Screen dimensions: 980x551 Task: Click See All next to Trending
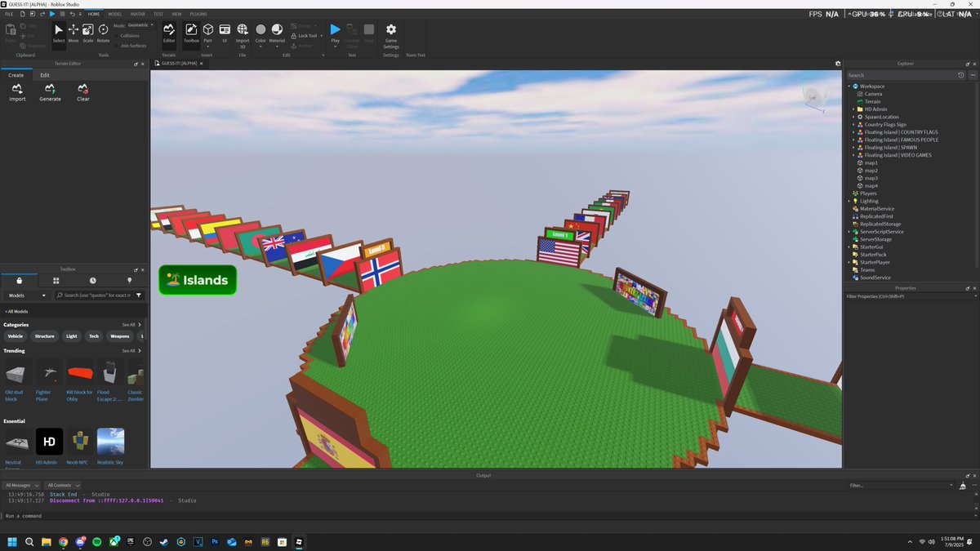[131, 351]
